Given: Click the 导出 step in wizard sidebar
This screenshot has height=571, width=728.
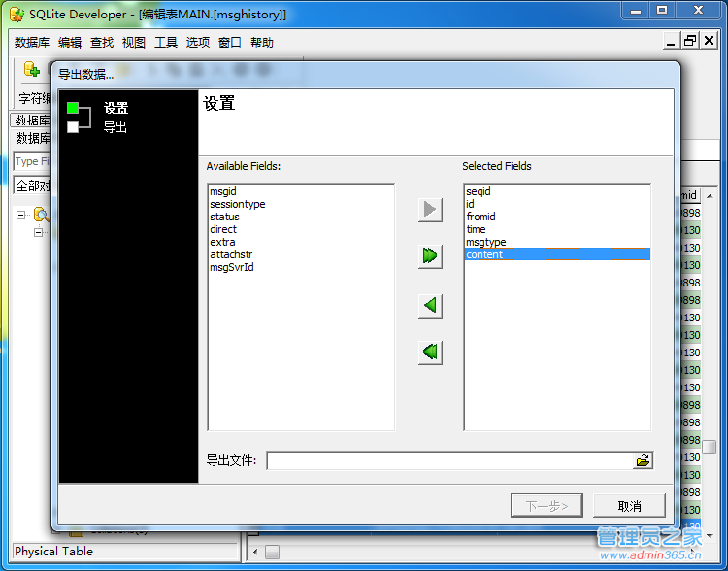Looking at the screenshot, I should point(116,127).
